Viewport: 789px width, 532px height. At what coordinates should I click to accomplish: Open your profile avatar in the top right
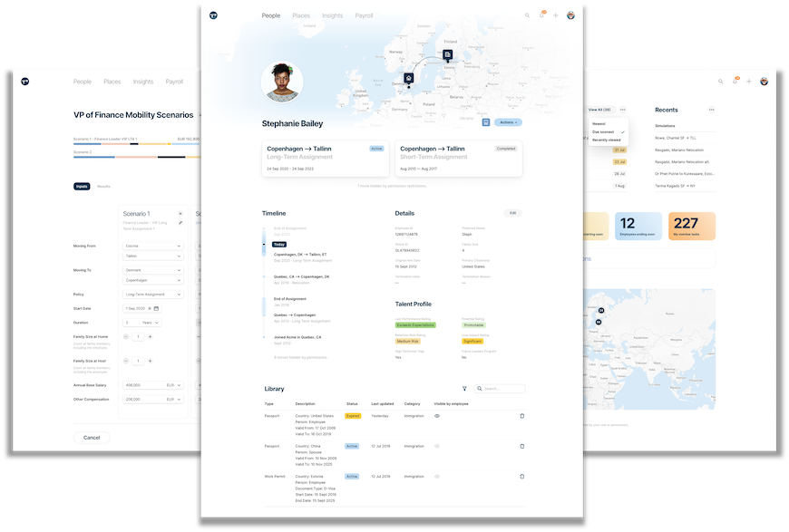tap(570, 15)
